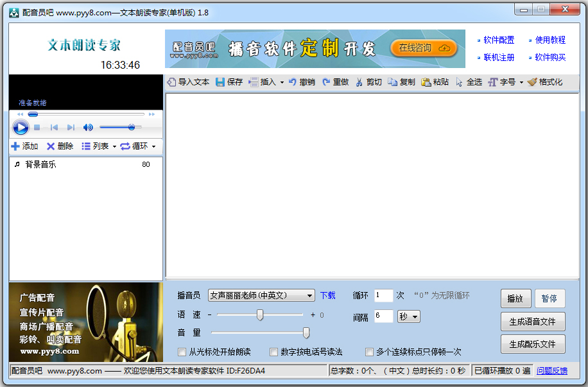Open the 播音员 voice combo box

[261, 295]
